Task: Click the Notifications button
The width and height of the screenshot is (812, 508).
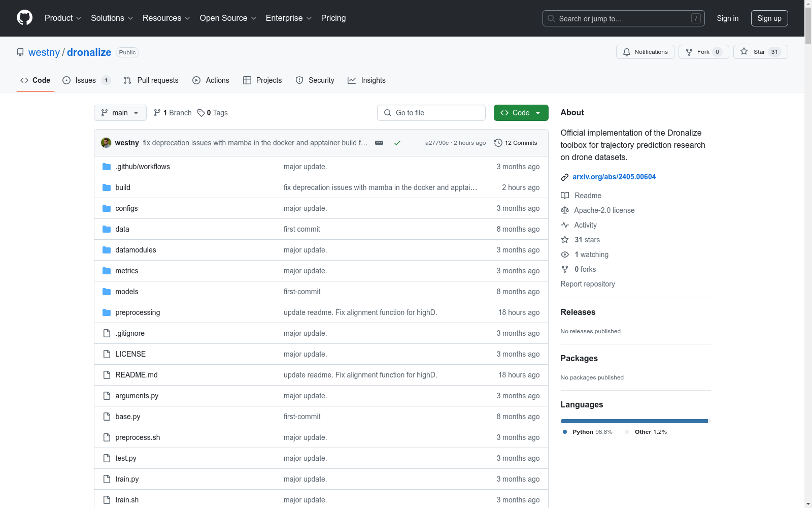Action: (x=645, y=52)
